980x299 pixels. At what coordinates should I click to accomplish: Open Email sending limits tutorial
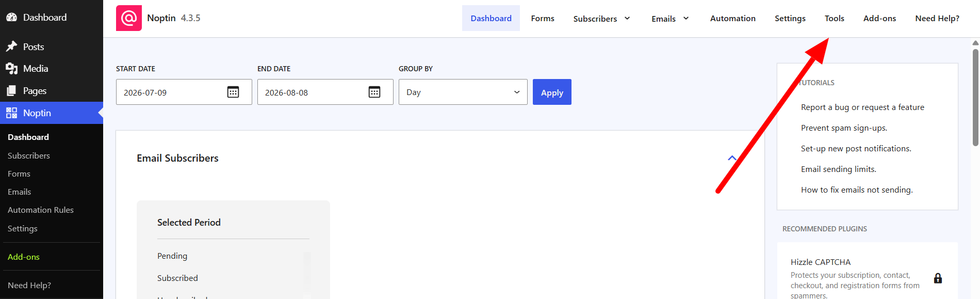coord(838,169)
